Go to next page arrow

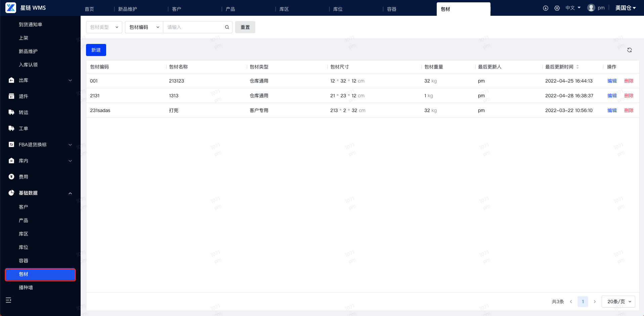[x=595, y=302]
